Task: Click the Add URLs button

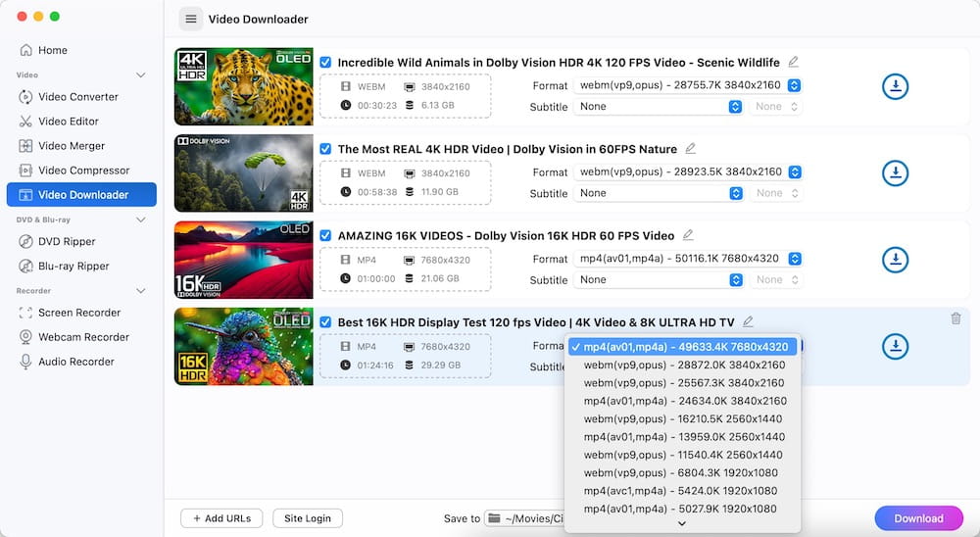Action: tap(221, 518)
